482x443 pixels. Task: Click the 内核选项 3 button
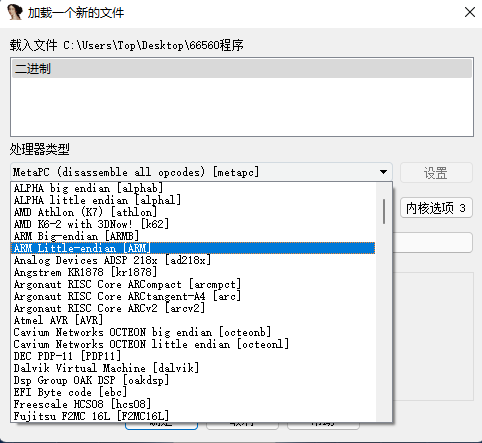[x=436, y=208]
